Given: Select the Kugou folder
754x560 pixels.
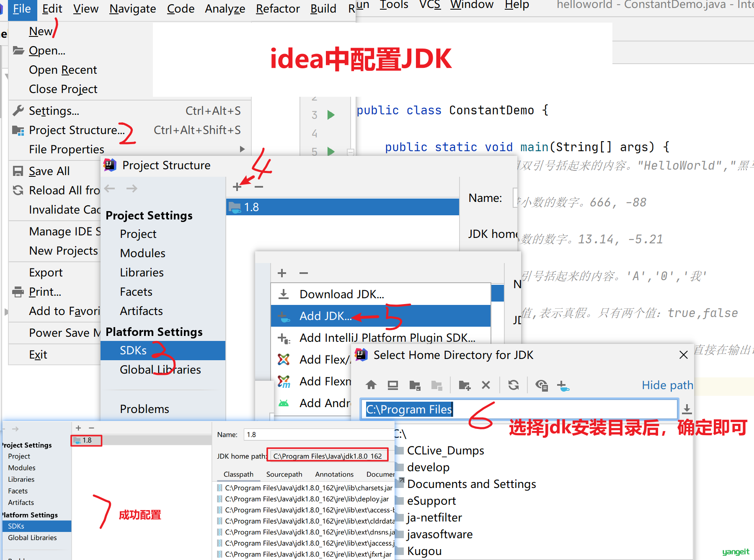Looking at the screenshot, I should pos(424,551).
